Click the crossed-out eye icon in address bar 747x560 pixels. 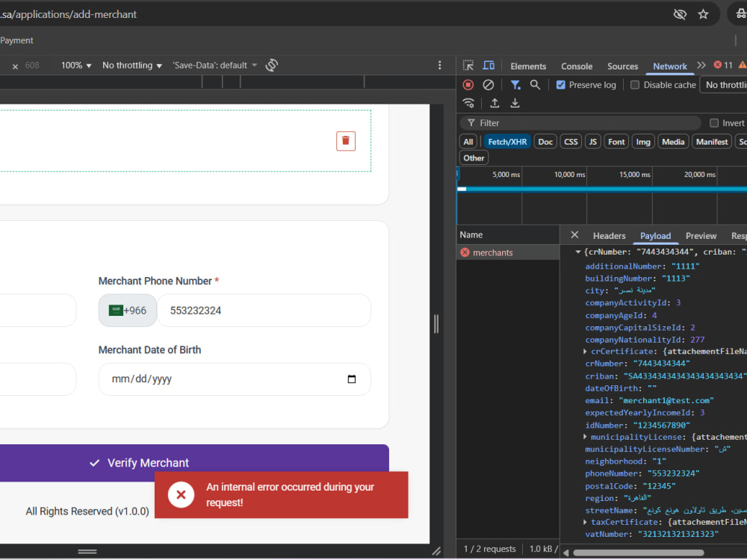tap(680, 14)
